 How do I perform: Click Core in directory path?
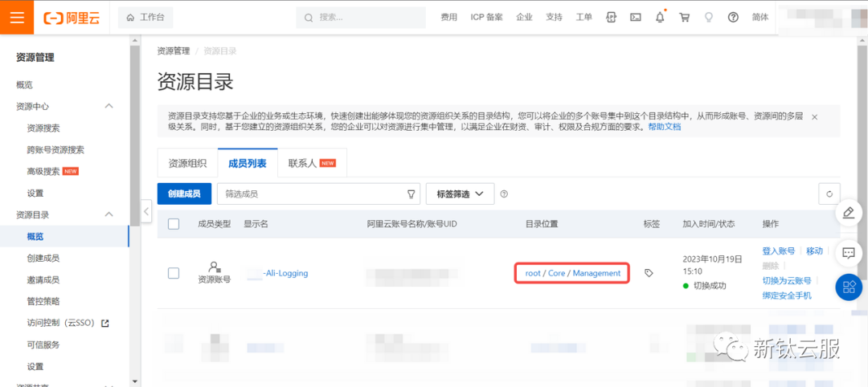click(x=556, y=273)
